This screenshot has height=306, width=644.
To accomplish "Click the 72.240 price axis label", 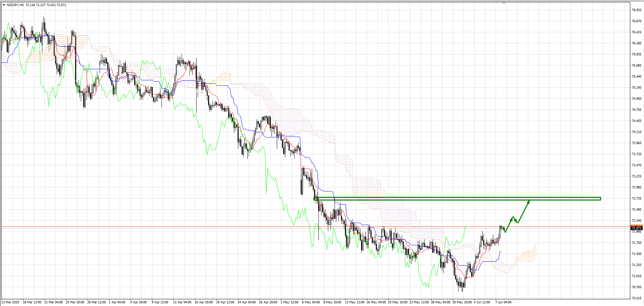I will coord(636,221).
